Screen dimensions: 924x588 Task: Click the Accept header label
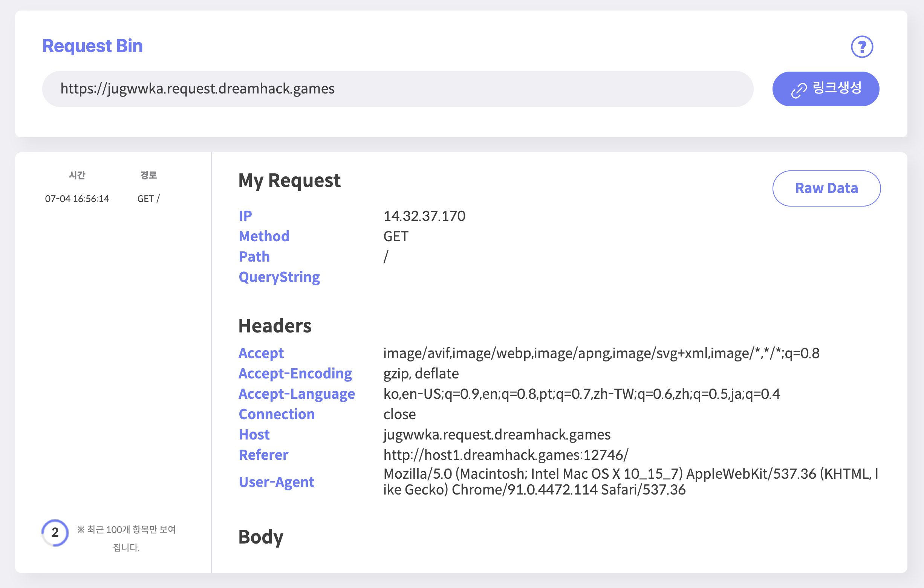261,353
